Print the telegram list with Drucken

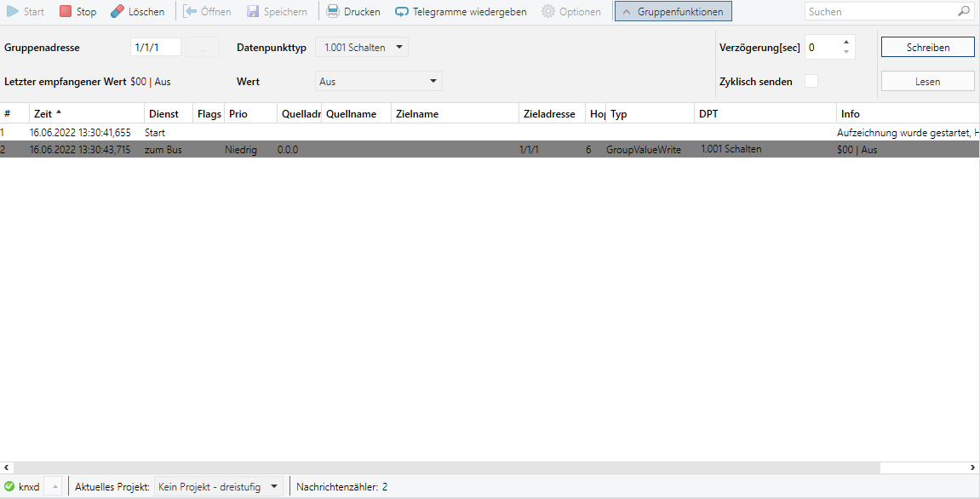353,11
